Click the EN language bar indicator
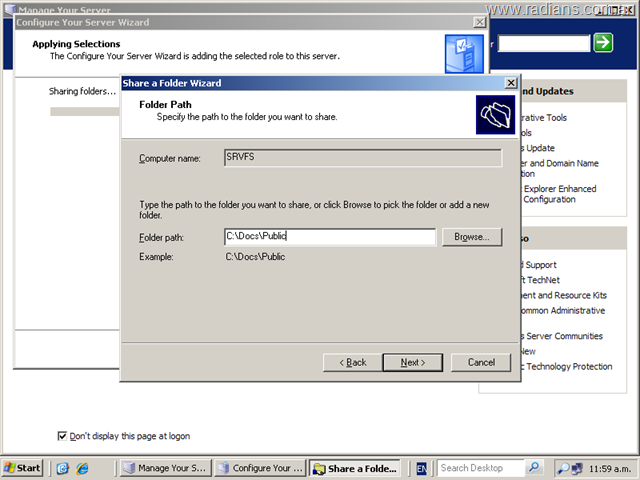This screenshot has width=640, height=480. [x=422, y=468]
